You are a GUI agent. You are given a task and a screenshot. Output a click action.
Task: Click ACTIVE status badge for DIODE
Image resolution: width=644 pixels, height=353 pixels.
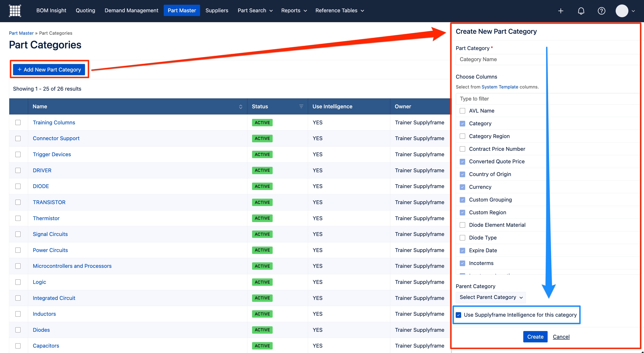click(262, 186)
